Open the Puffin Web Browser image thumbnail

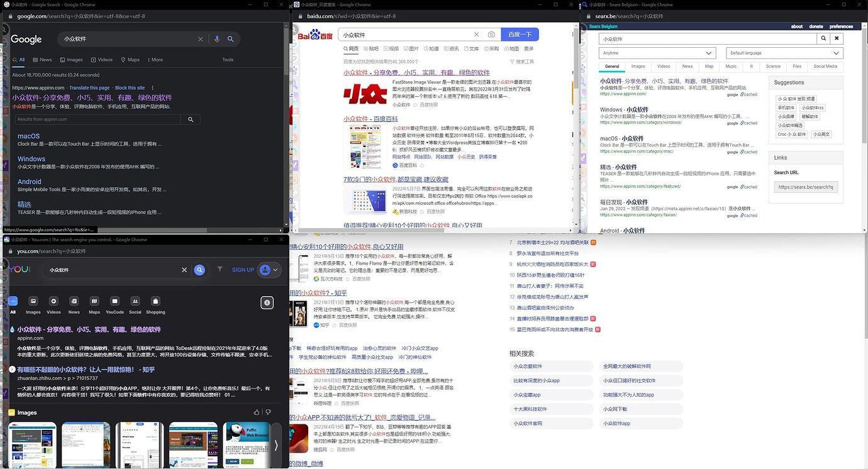tap(247, 445)
